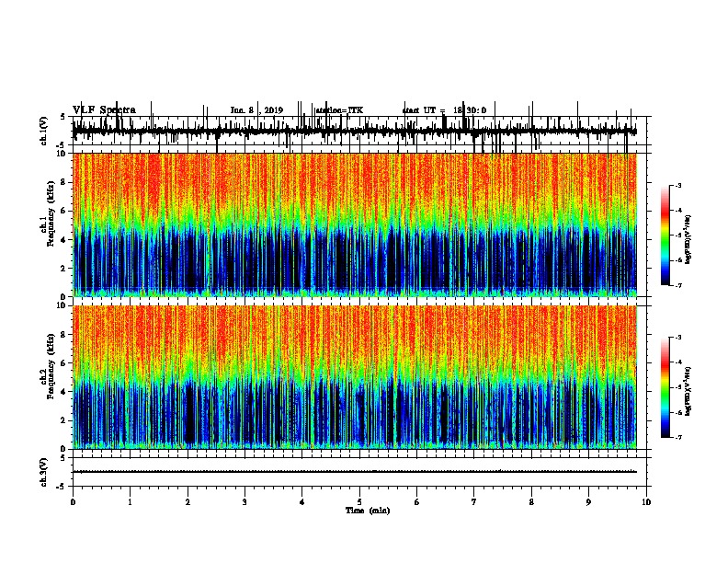Click the "start UT = 18:30:0" header text
728x563 pixels.
[444, 110]
